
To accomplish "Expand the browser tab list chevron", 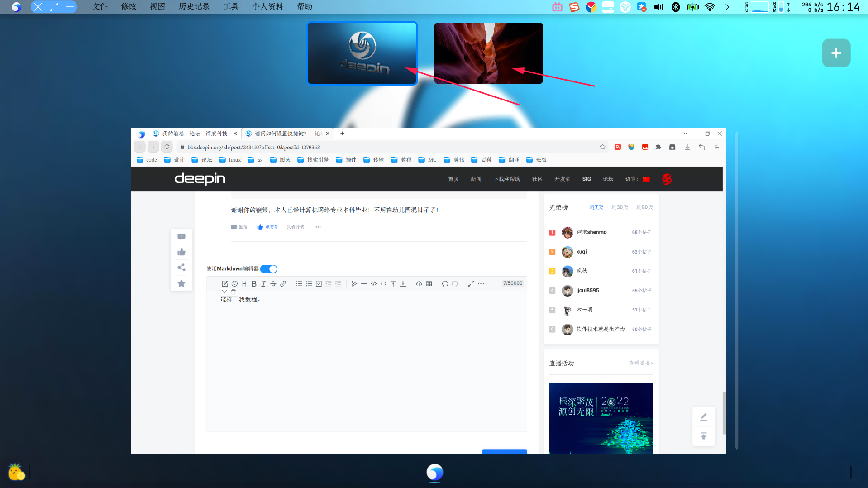I will point(685,134).
